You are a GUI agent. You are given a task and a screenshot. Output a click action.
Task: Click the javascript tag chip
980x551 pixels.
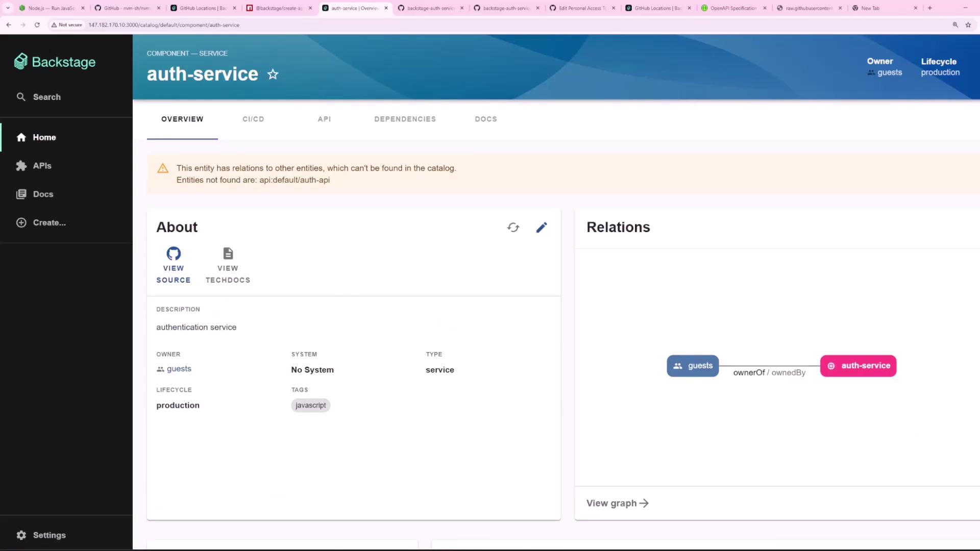[x=311, y=406]
